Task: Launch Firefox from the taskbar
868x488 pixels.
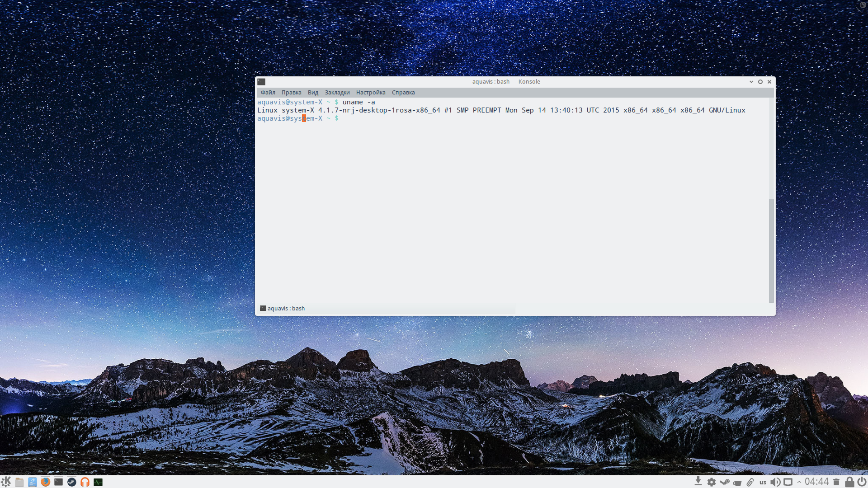Action: (45, 482)
